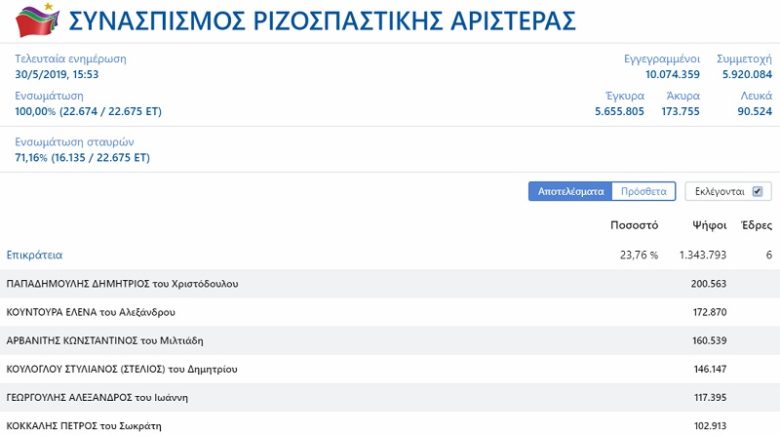This screenshot has width=780, height=435.
Task: Click the vote count 117.395
Action: click(x=710, y=397)
